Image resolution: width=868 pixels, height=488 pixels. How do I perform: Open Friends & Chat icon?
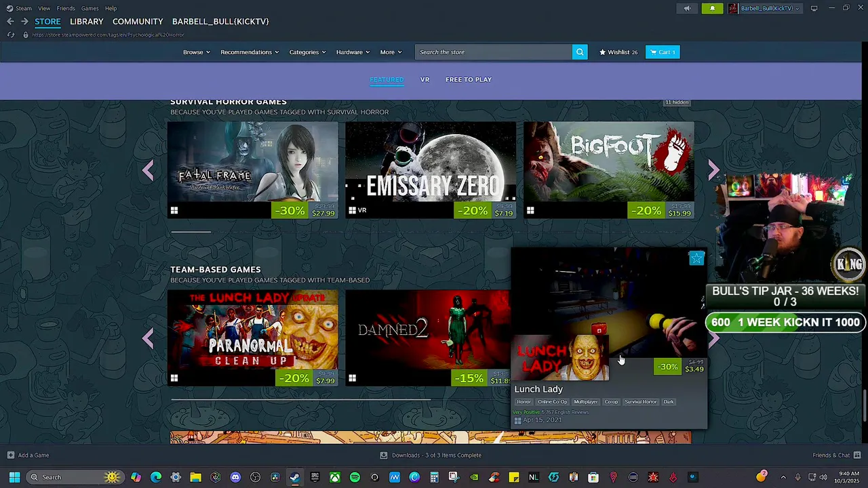857,455
